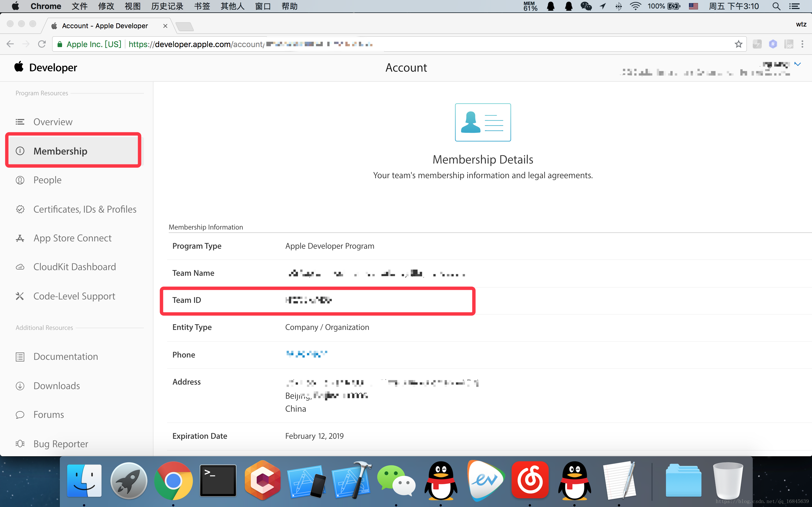Close the Account - Apple Developer tab

coord(165,26)
